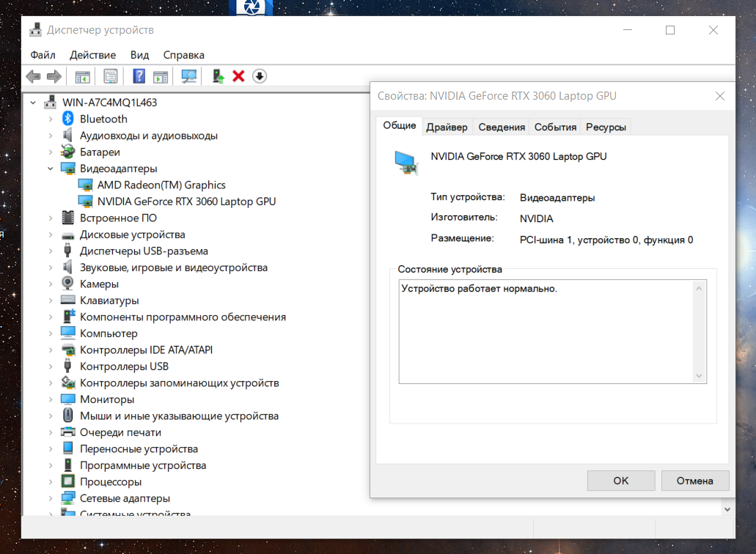Expand Контроллеры IDE ATA/ATAPI node
756x554 pixels.
coord(51,350)
